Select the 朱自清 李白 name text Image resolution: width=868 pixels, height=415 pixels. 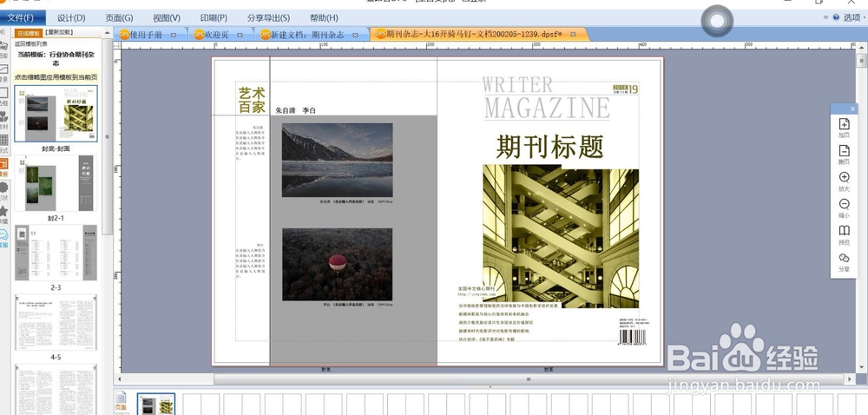tap(296, 110)
